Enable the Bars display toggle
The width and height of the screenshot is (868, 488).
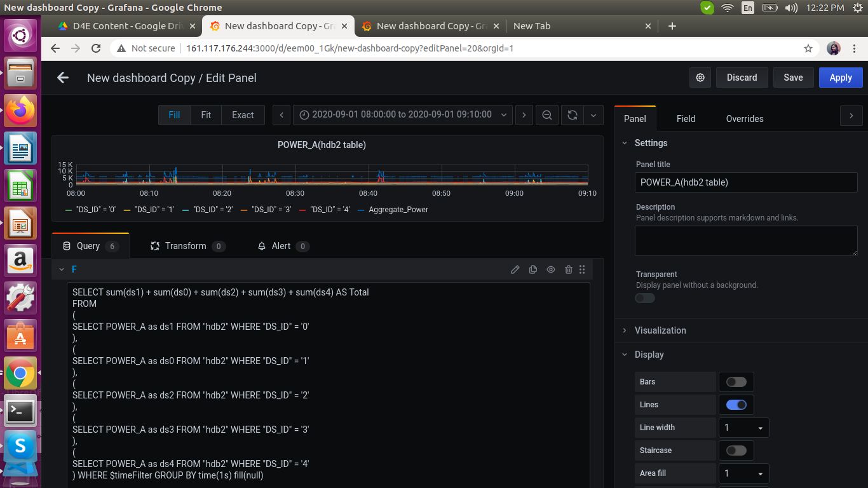coord(736,382)
